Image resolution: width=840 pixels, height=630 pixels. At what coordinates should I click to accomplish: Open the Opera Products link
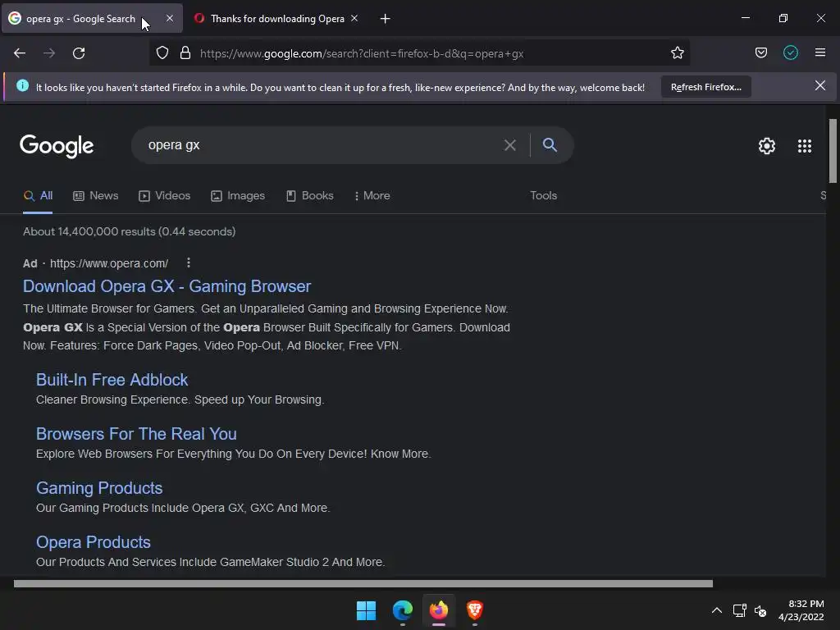pyautogui.click(x=94, y=542)
